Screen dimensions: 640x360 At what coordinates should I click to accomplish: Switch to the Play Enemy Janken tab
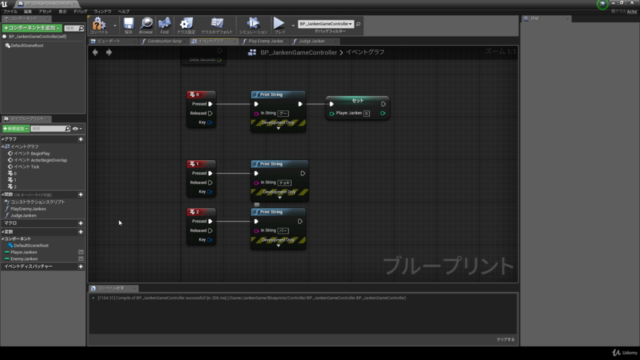265,41
